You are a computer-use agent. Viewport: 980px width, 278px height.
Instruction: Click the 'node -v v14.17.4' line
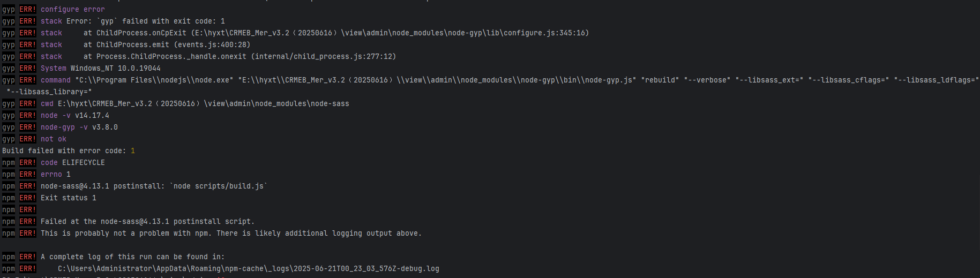tap(75, 116)
